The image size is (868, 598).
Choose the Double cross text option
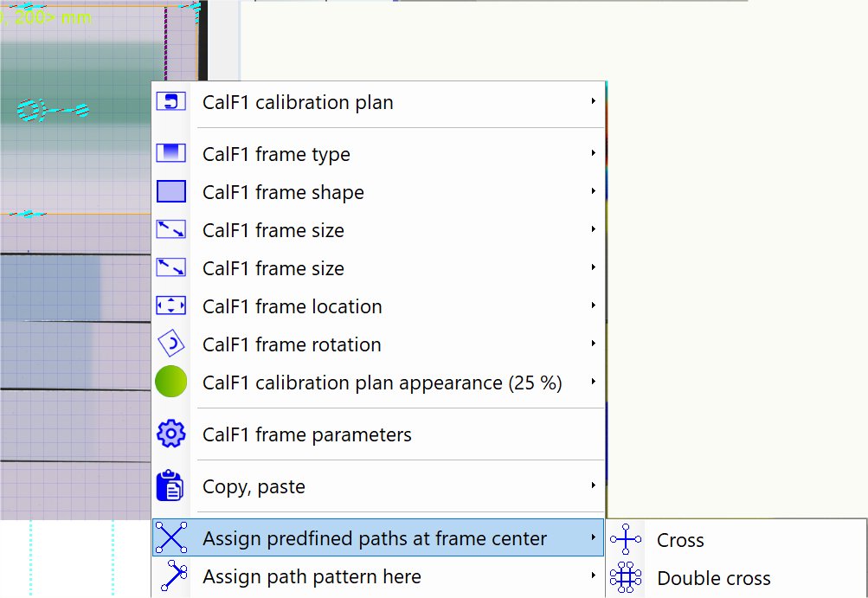(714, 578)
